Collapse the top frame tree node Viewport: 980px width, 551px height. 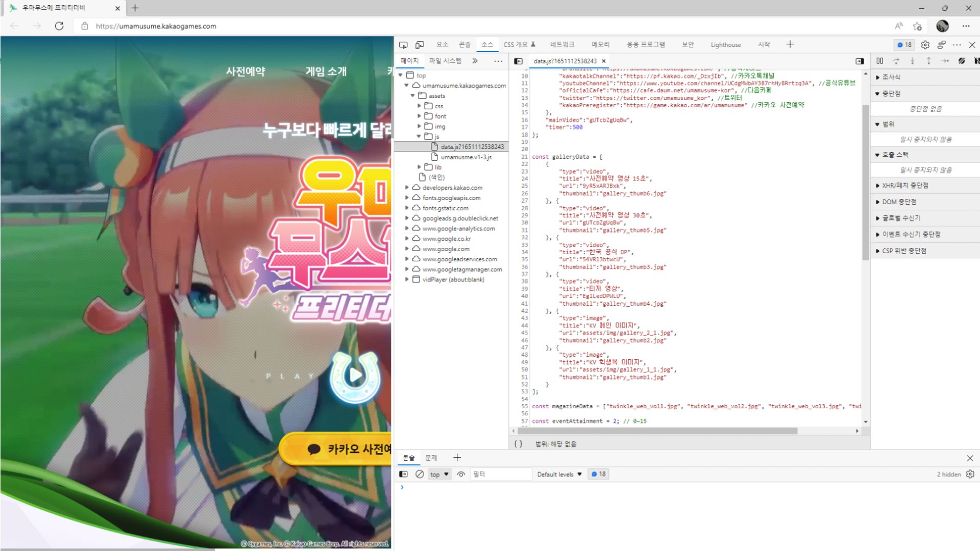(401, 75)
